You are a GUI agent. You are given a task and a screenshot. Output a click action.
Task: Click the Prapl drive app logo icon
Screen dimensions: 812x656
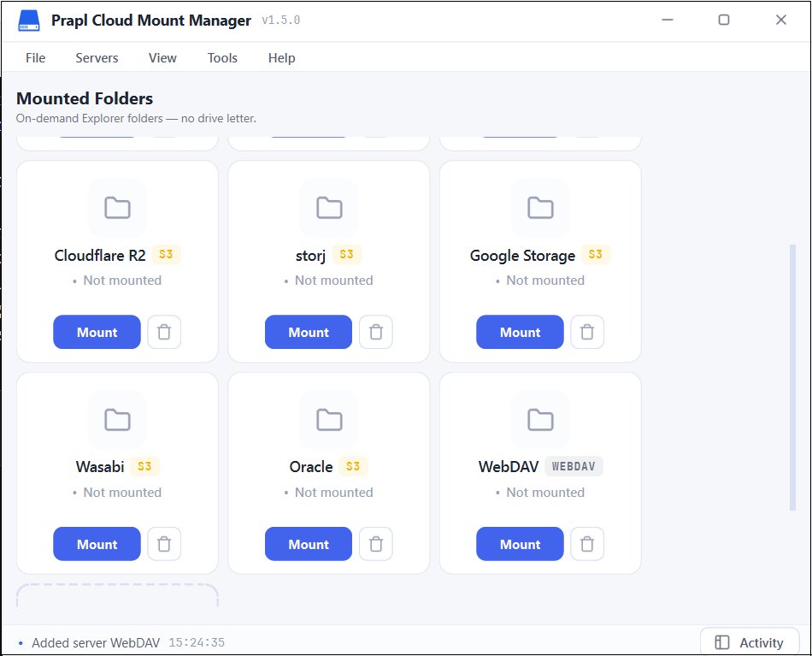tap(29, 21)
